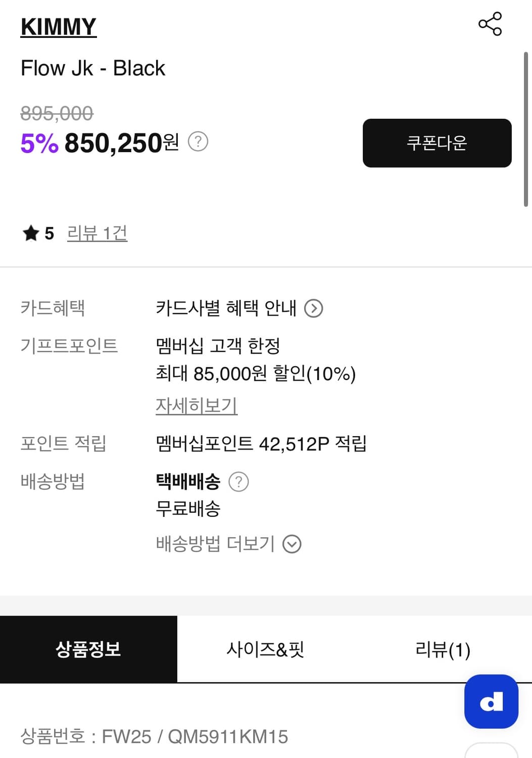This screenshot has width=532, height=758.
Task: Click the 상품번호 FW25 / QM5911KM15 text
Action: tap(154, 737)
